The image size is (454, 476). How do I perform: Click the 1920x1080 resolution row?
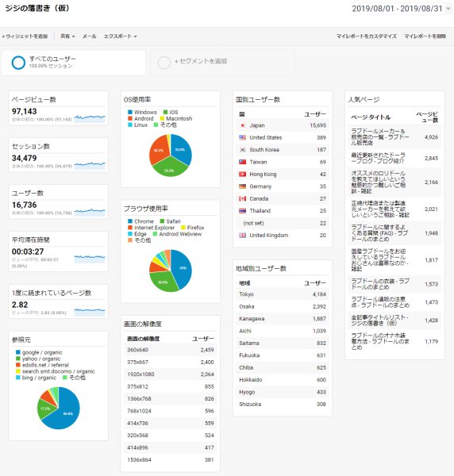click(171, 374)
